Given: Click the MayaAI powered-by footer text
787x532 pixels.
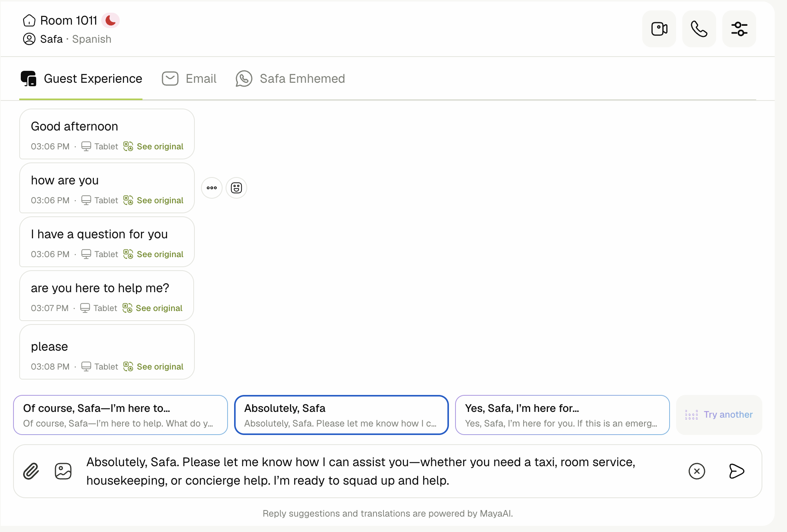Looking at the screenshot, I should [388, 514].
